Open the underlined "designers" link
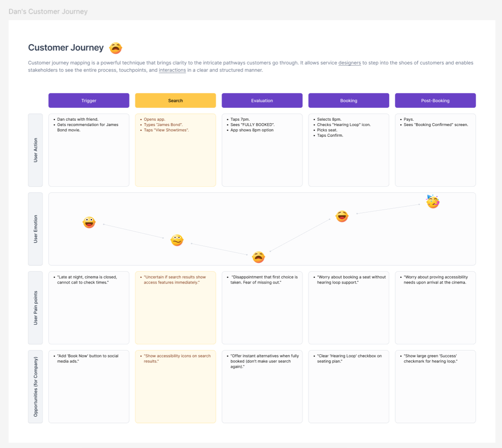Image resolution: width=502 pixels, height=448 pixels. coord(349,63)
